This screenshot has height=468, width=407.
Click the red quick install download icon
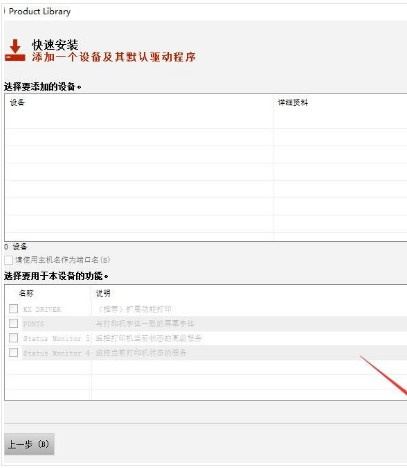15,50
